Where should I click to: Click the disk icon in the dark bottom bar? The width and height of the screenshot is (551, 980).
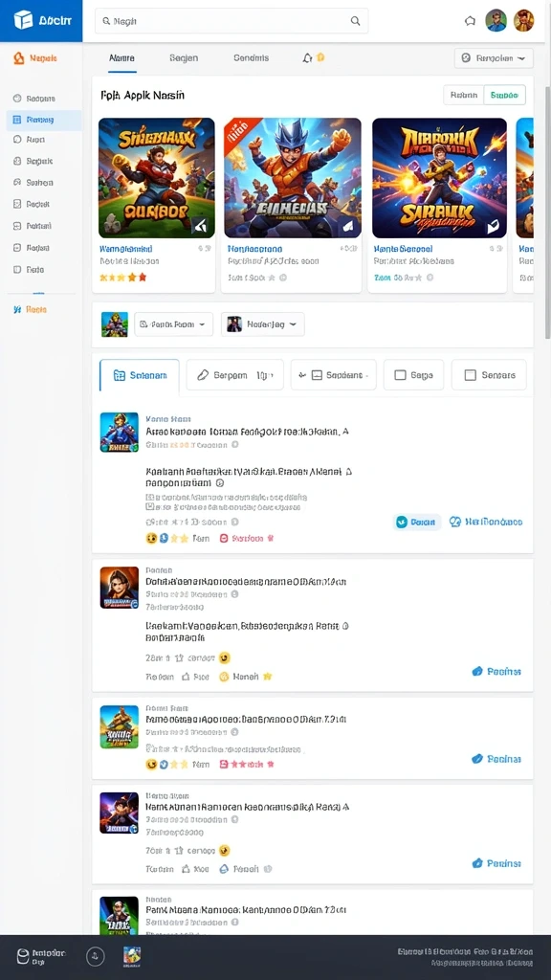(23, 956)
